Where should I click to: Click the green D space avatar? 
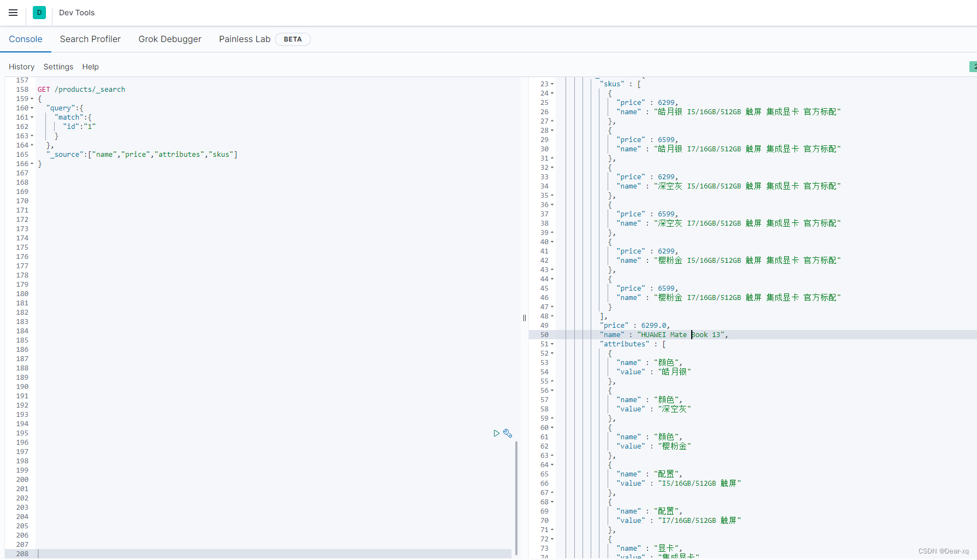click(39, 13)
